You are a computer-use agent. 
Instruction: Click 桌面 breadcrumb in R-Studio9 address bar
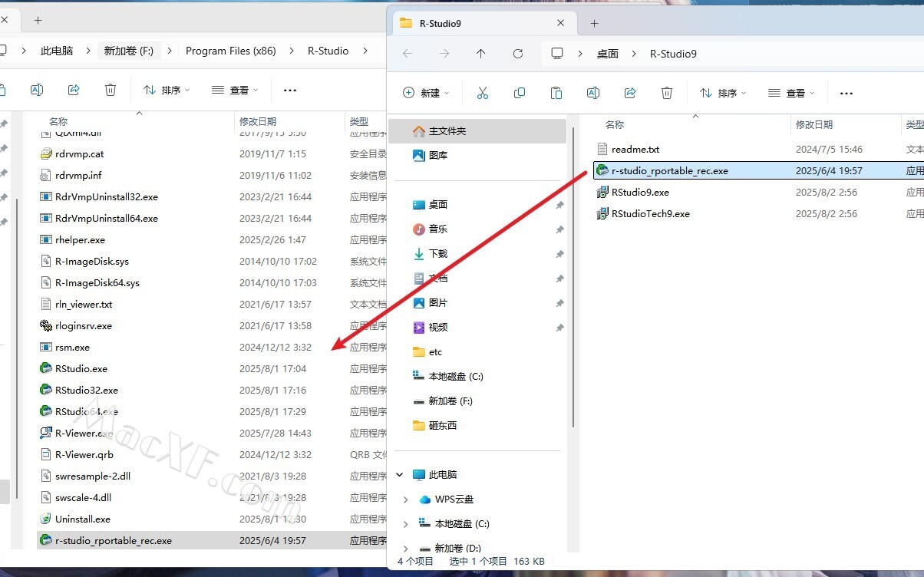point(608,54)
